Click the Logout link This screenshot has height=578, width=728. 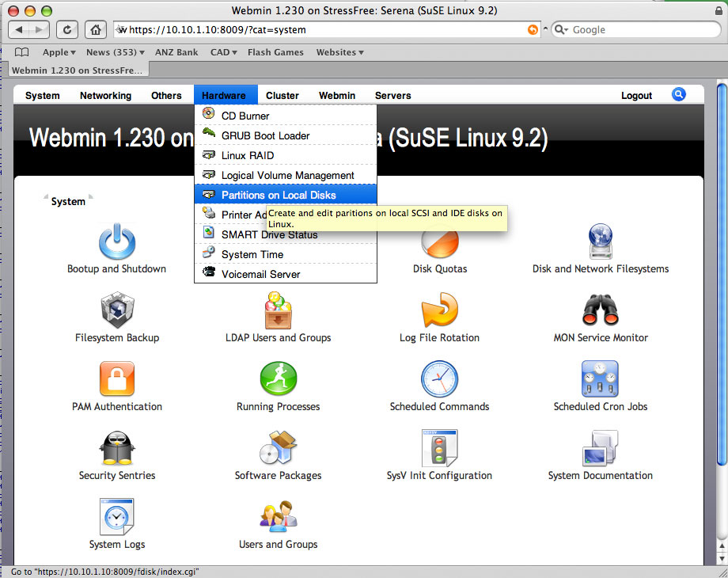[x=636, y=95]
